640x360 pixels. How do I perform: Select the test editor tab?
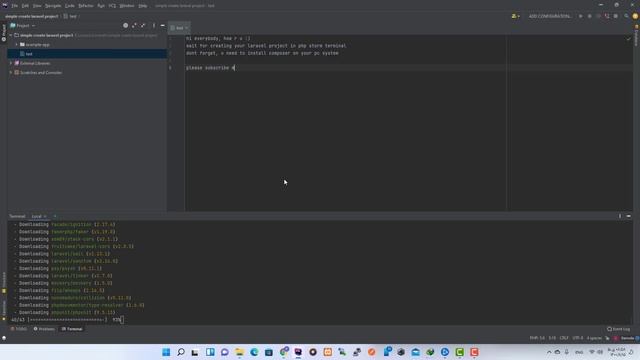[x=179, y=28]
